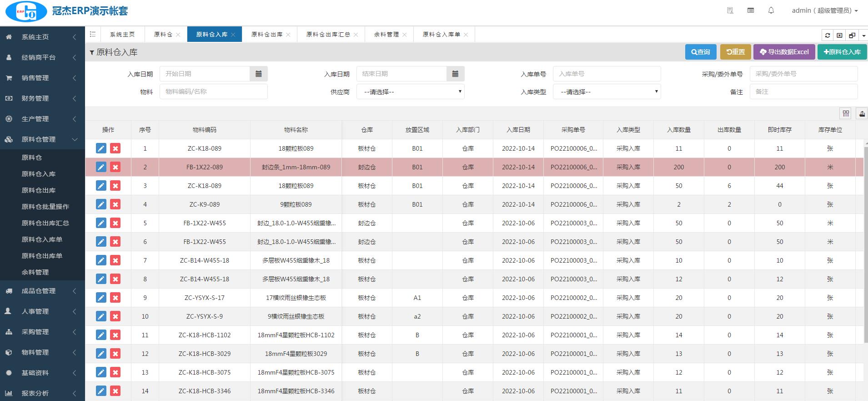The width and height of the screenshot is (868, 401).
Task: Expand the admin user menu
Action: [x=824, y=10]
